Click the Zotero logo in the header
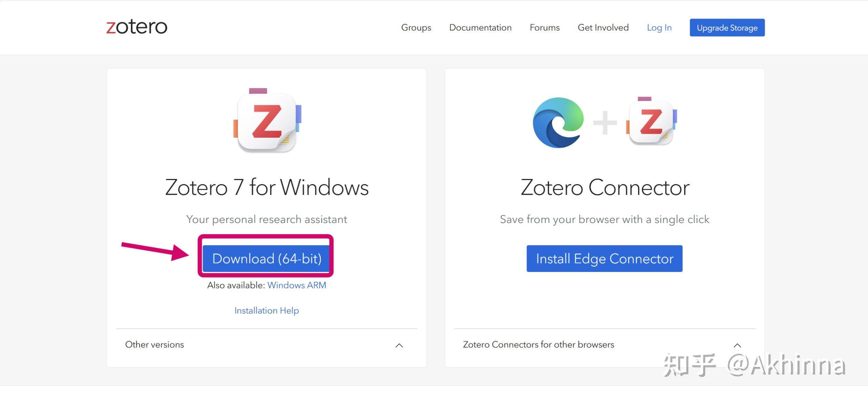Screen dimensions: 868x400 point(136,27)
